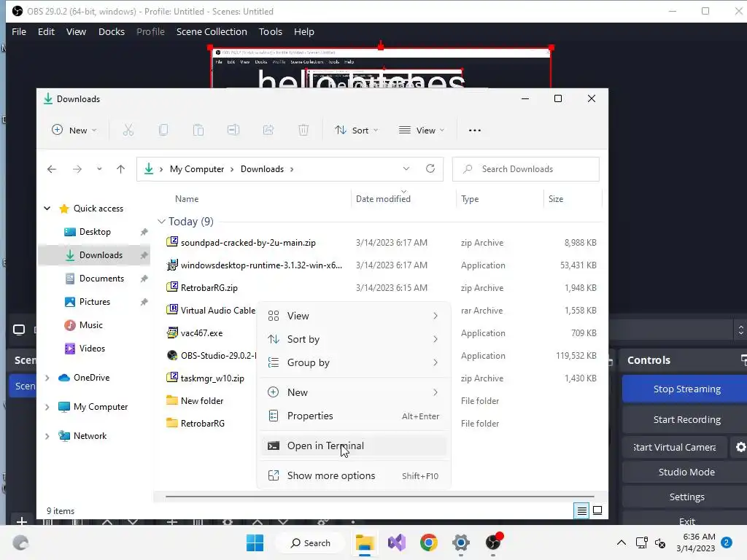Open the Group by submenu
Image resolution: width=747 pixels, height=560 pixels.
pyautogui.click(x=354, y=362)
